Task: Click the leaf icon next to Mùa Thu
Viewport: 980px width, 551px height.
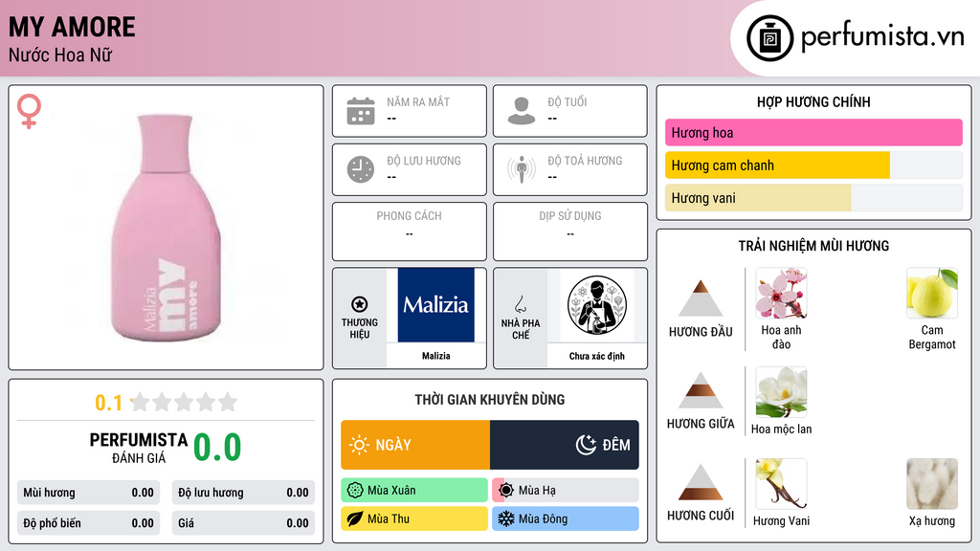Action: coord(355,518)
